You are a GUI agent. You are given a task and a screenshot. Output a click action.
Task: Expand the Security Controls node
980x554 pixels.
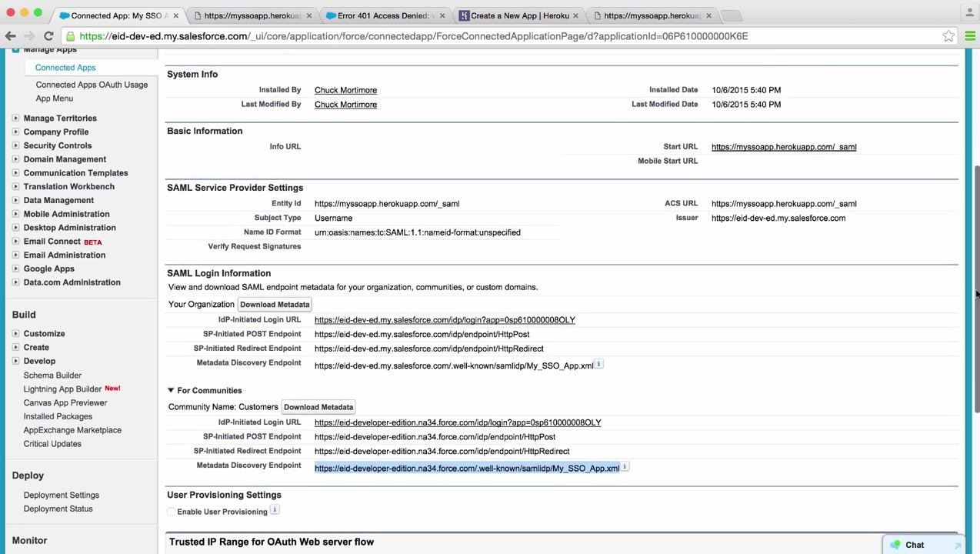coord(15,145)
